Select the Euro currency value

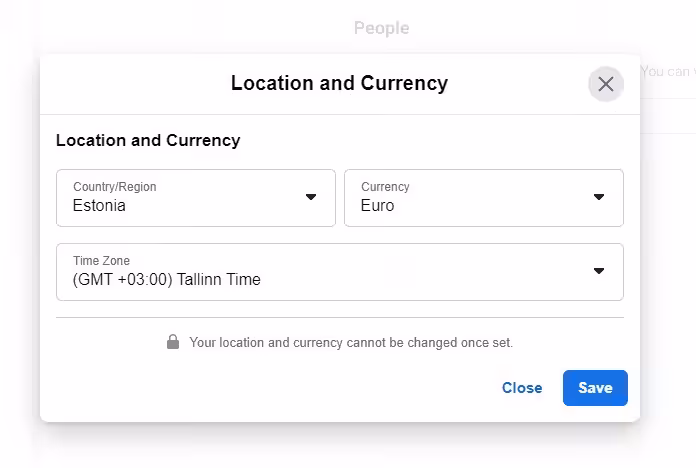tap(378, 206)
